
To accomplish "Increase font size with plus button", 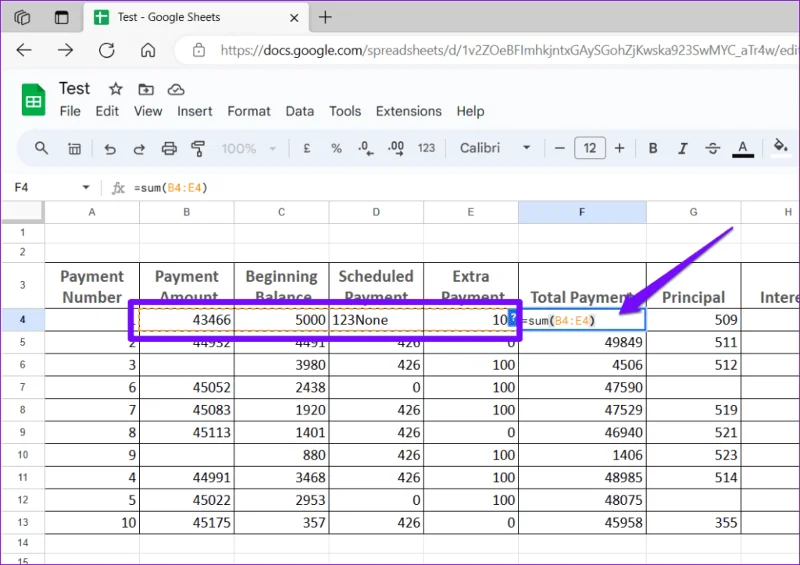I will tap(619, 148).
